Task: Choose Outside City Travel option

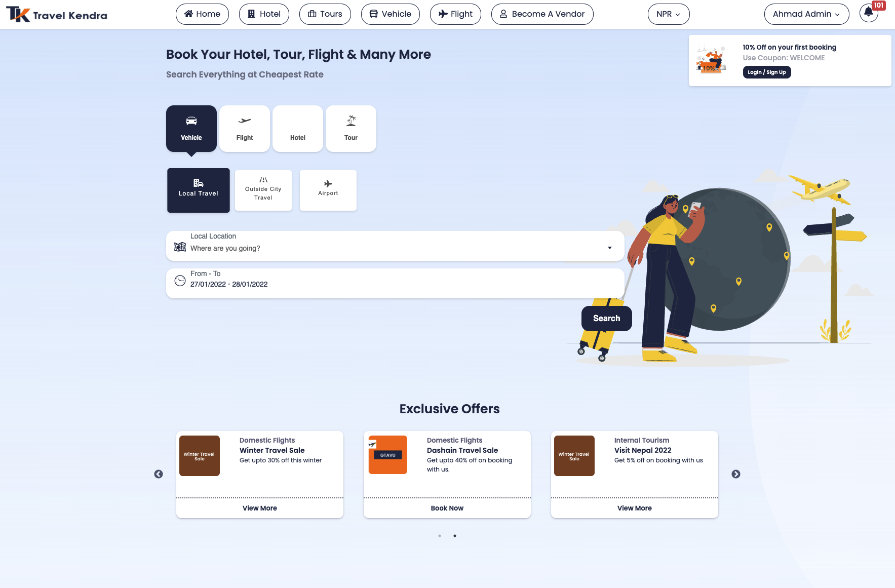Action: click(263, 190)
